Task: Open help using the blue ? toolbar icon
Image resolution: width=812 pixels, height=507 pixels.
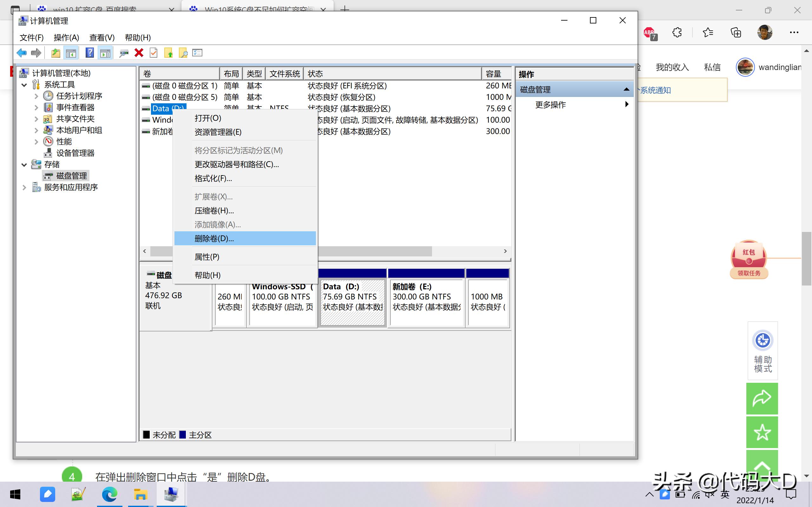Action: coord(89,53)
